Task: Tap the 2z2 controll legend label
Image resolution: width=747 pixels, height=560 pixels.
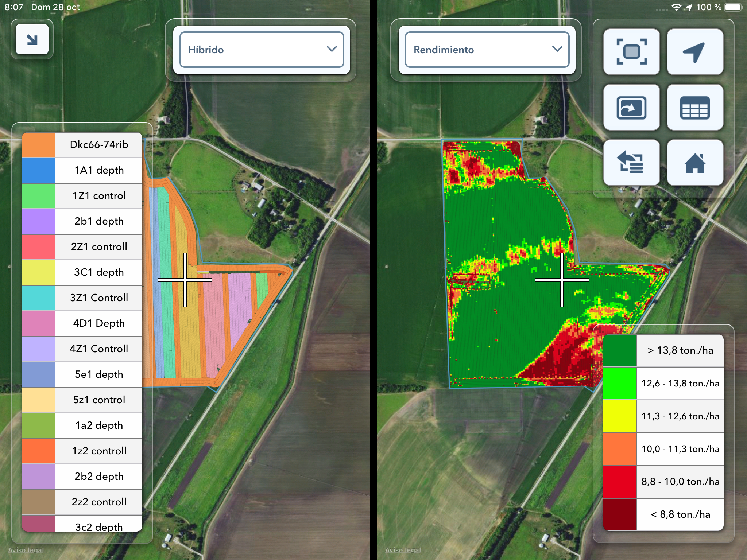Action: (x=99, y=502)
